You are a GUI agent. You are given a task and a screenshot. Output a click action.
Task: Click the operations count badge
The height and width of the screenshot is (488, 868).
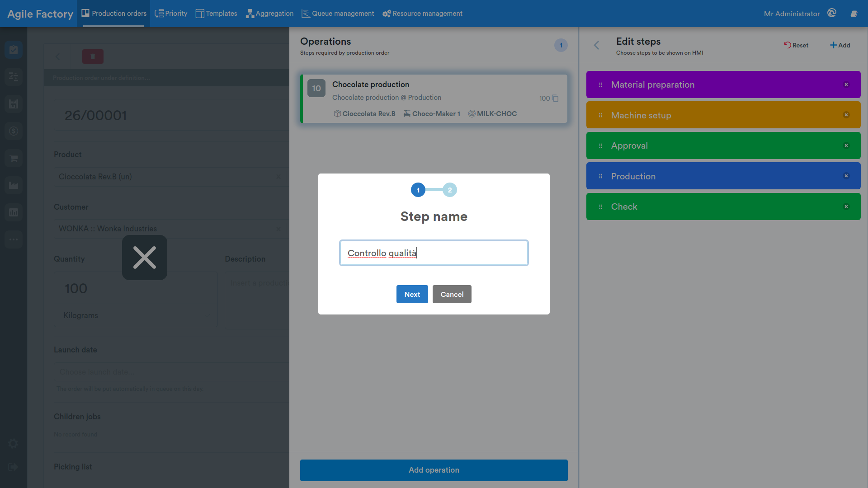561,45
